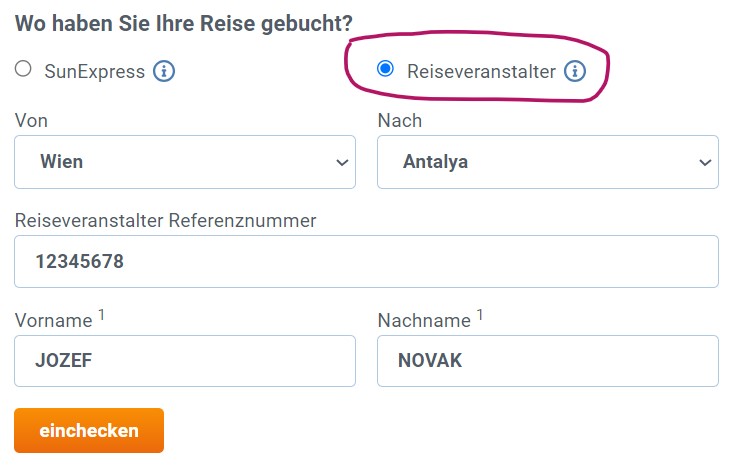Click footnote marker 1 next to Vorname

[x=102, y=315]
